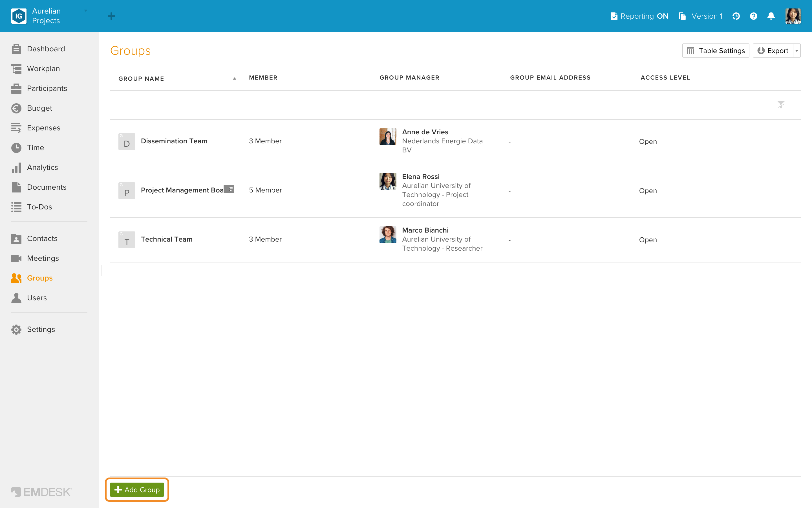Toggle Reporting ON switch in header
Screen dimensions: 812x508
(639, 16)
